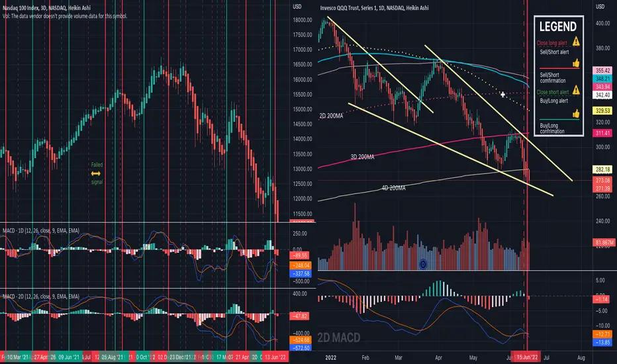Click the 09 Jun '21 date label
The height and width of the screenshot is (364, 617).
click(69, 357)
